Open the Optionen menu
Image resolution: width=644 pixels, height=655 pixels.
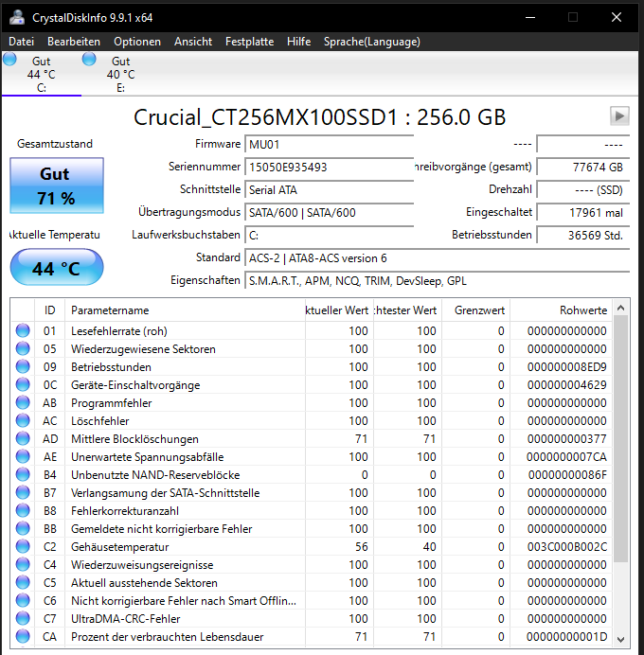pyautogui.click(x=137, y=42)
